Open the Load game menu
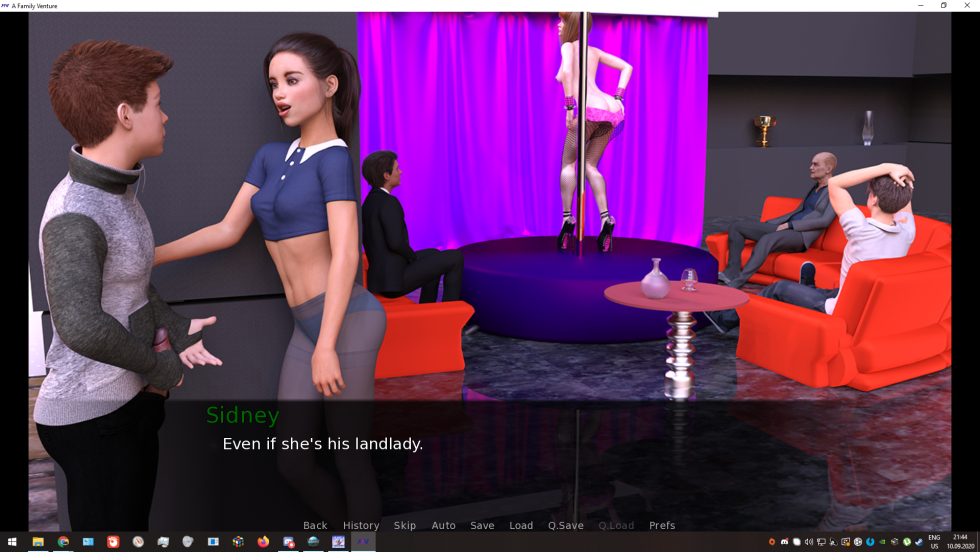Viewport: 980px width, 552px height. (521, 525)
